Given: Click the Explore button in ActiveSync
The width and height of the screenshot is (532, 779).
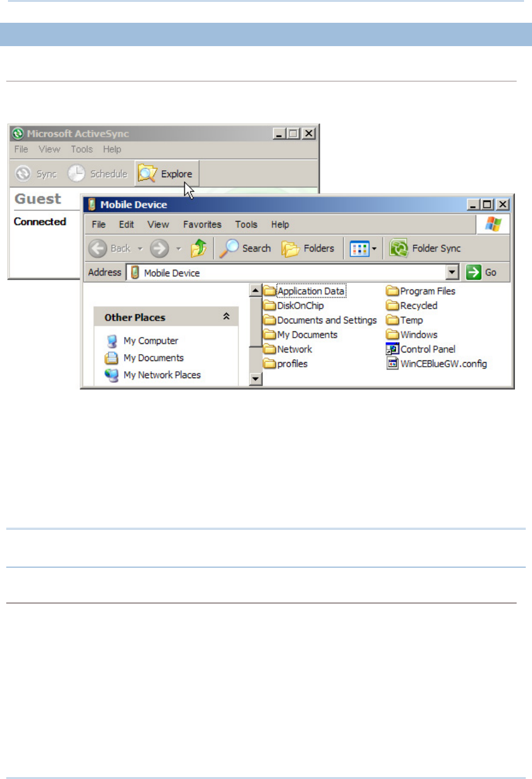Looking at the screenshot, I should (x=167, y=174).
